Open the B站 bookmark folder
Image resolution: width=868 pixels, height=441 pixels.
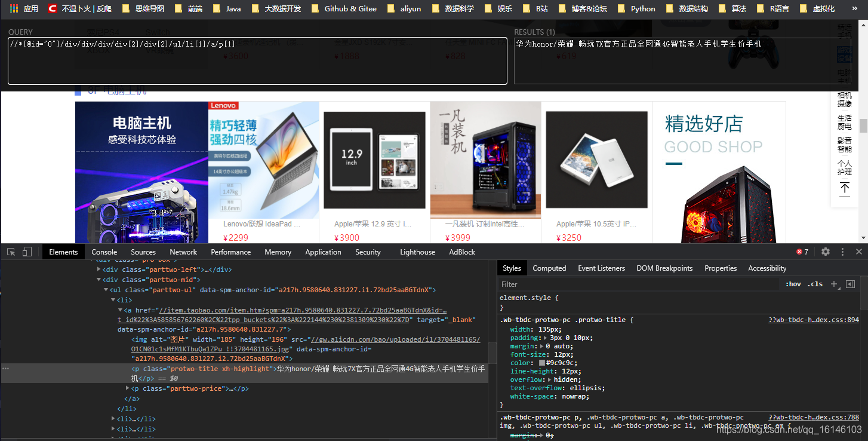(x=535, y=8)
